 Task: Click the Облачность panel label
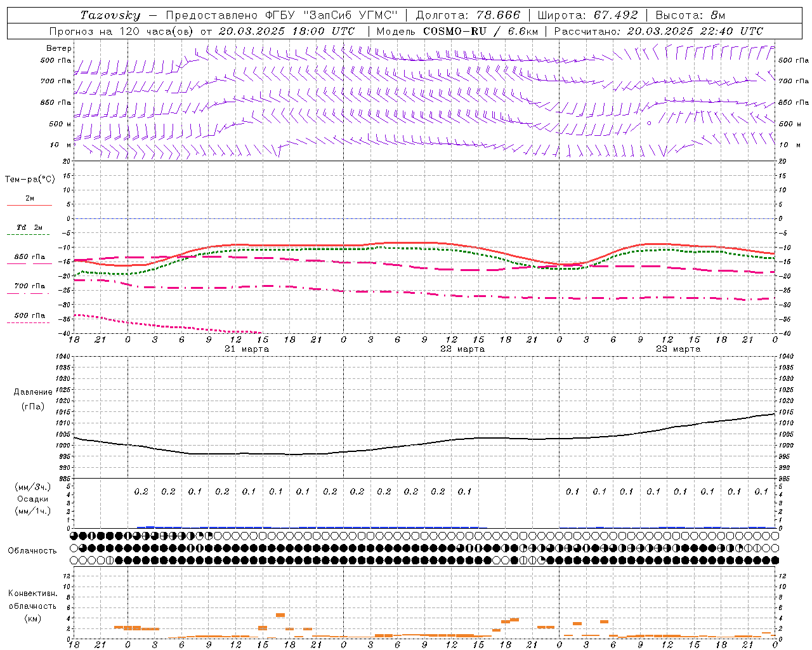(x=32, y=550)
